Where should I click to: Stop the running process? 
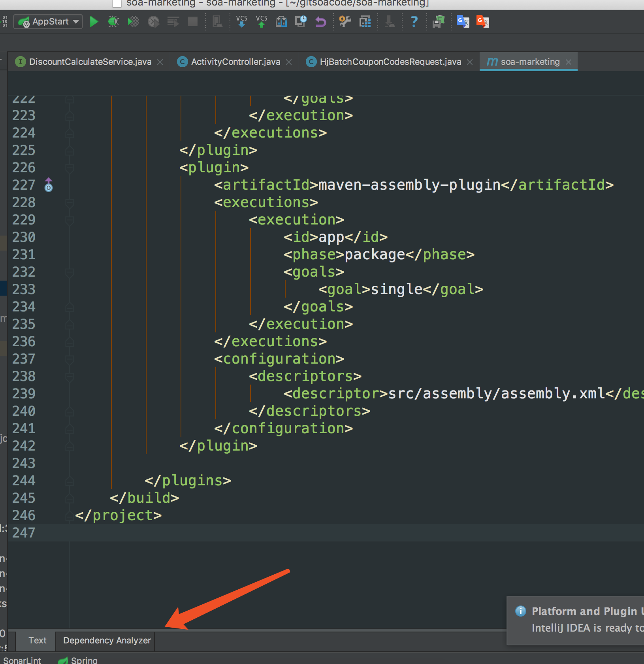click(193, 21)
